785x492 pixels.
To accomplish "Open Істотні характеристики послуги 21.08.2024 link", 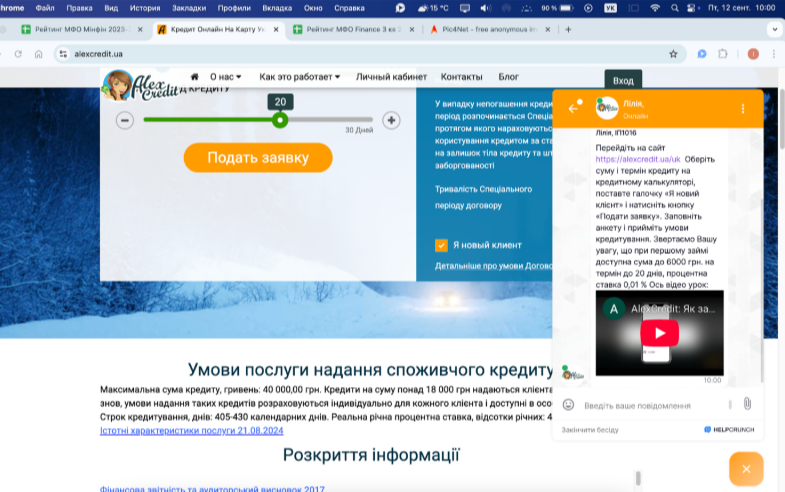I will 192,430.
